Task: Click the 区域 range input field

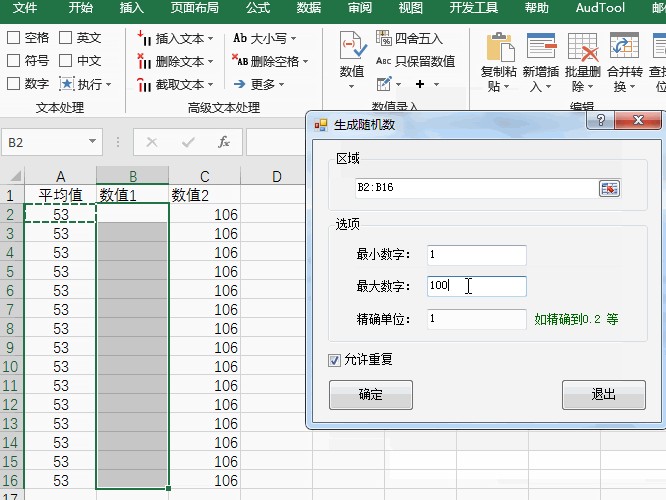Action: [x=477, y=188]
